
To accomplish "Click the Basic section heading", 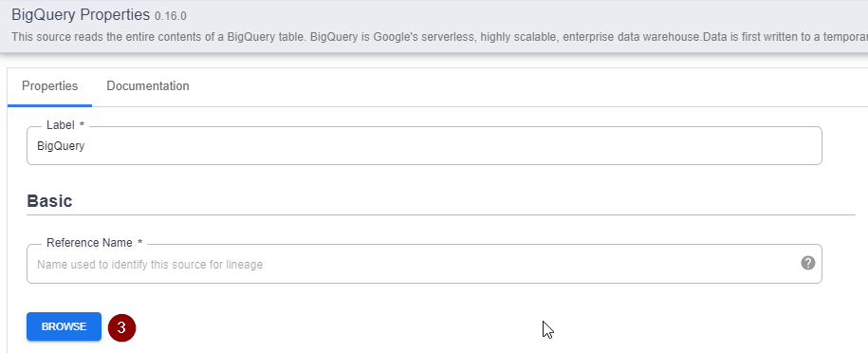I will [50, 200].
